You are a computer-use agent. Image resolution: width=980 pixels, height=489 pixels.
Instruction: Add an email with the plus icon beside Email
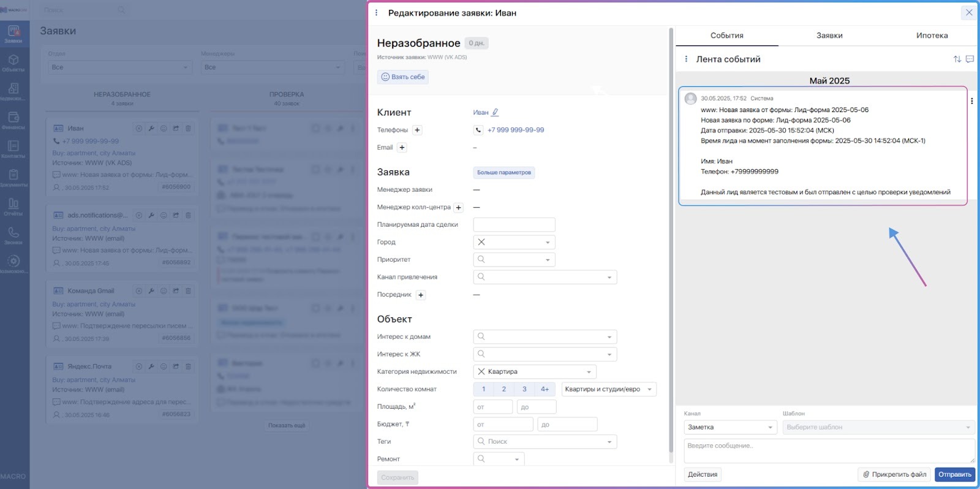(402, 148)
